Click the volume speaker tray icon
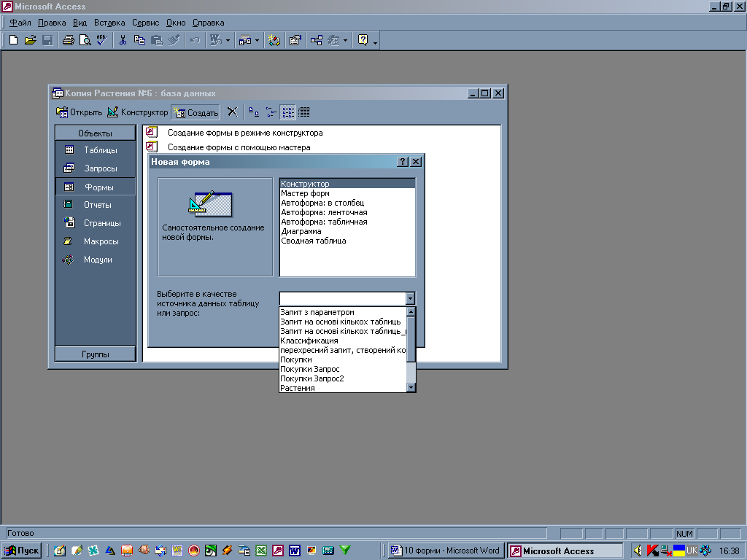Viewport: 747px width, 560px height. click(638, 551)
